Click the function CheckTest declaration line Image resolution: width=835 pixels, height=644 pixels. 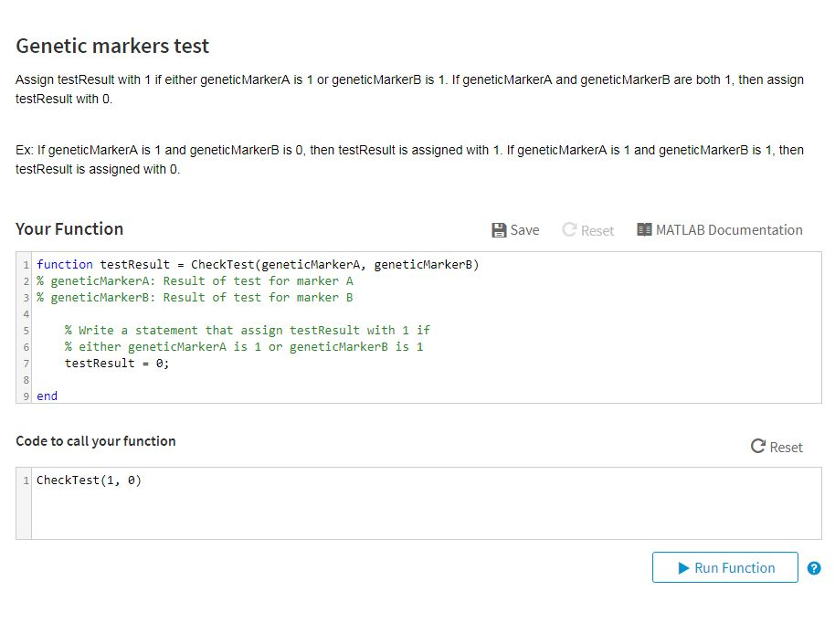257,265
